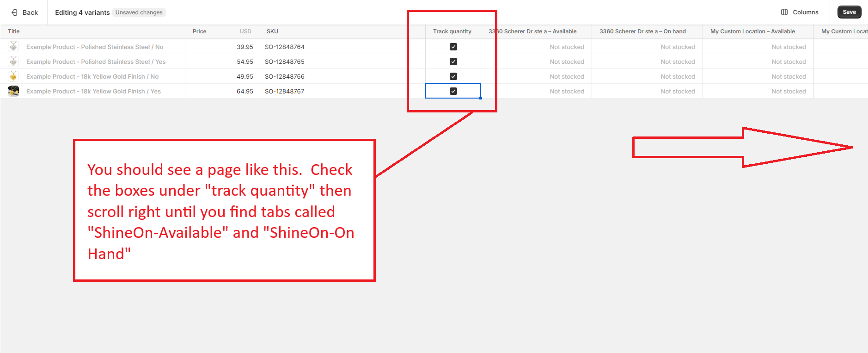Image resolution: width=868 pixels, height=353 pixels.
Task: Click Scherer On hand cell for SO-12848765
Action: 647,62
